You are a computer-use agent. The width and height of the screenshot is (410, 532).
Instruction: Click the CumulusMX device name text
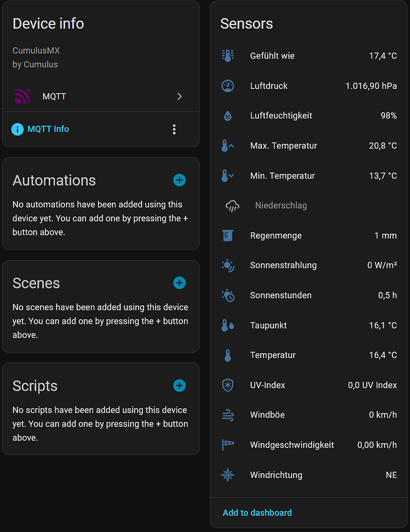pos(36,50)
